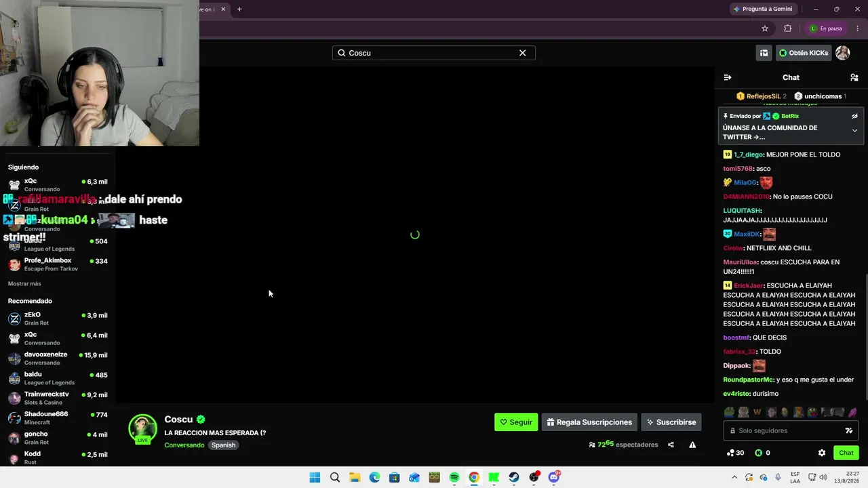
Task: Click username LUQUITASH in chat
Action: 742,211
